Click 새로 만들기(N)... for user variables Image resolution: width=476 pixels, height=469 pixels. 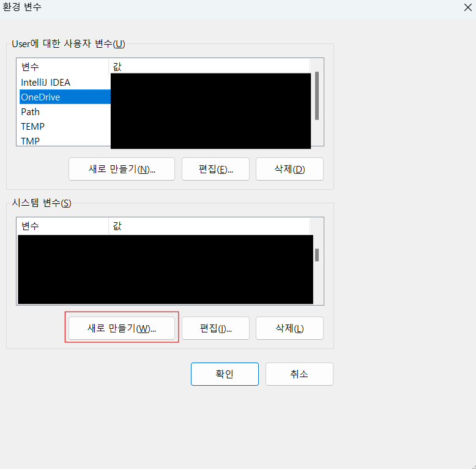pyautogui.click(x=122, y=169)
